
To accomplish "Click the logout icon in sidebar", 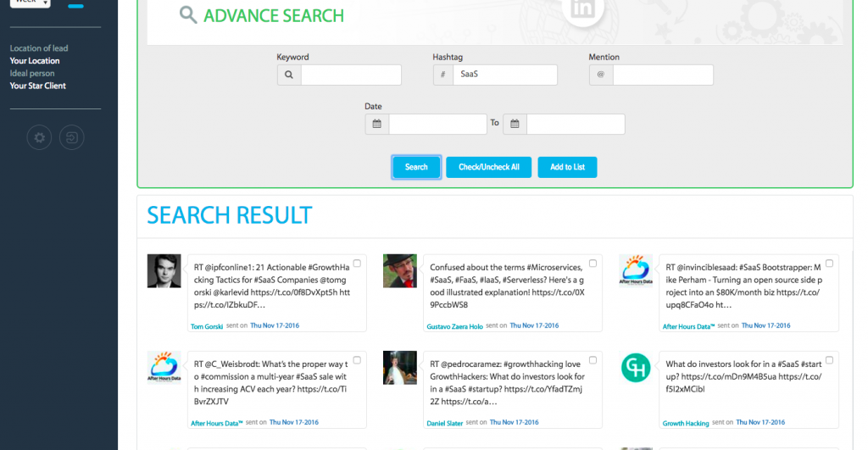I will pos(72,138).
